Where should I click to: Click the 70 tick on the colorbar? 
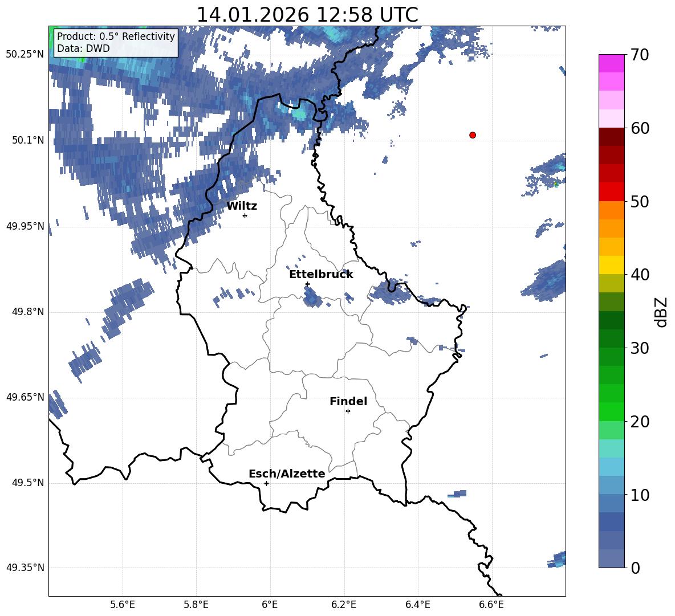(640, 55)
